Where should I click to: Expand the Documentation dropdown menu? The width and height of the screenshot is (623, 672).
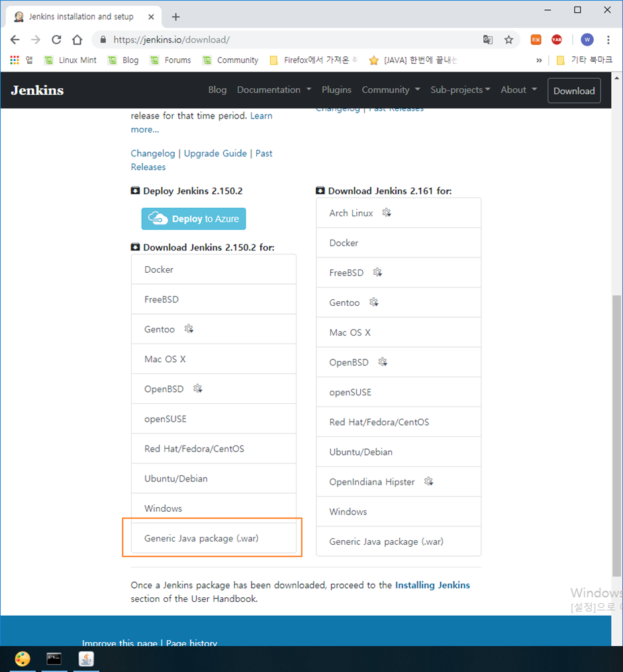274,90
